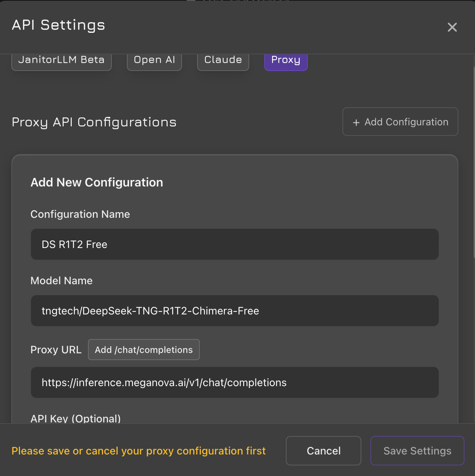475x476 pixels.
Task: Click the dialog's vertical scrollbar
Action: tap(473, 162)
